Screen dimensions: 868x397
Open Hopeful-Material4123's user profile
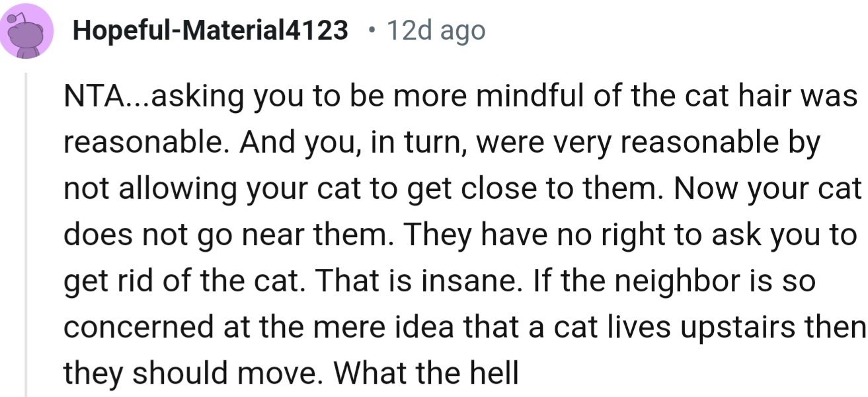(210, 30)
